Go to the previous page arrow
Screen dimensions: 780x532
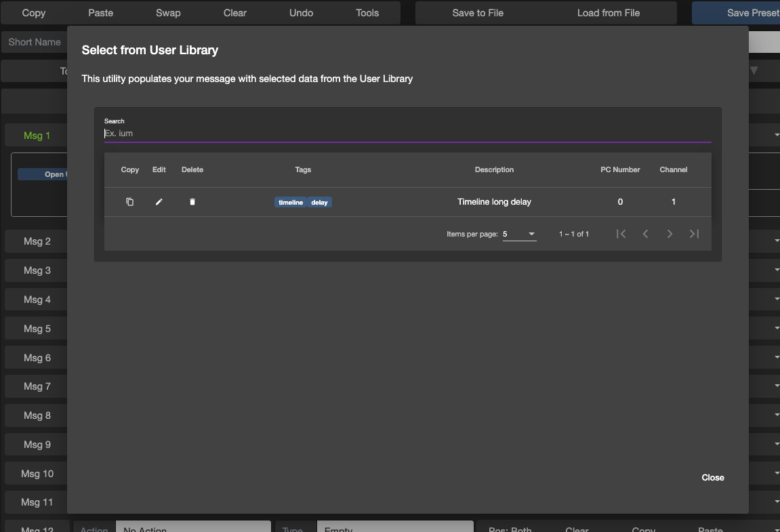pyautogui.click(x=645, y=234)
